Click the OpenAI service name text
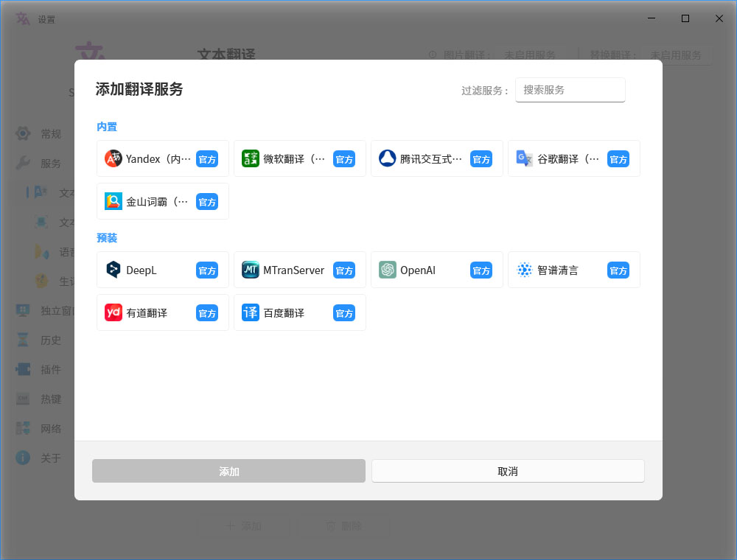 point(418,270)
